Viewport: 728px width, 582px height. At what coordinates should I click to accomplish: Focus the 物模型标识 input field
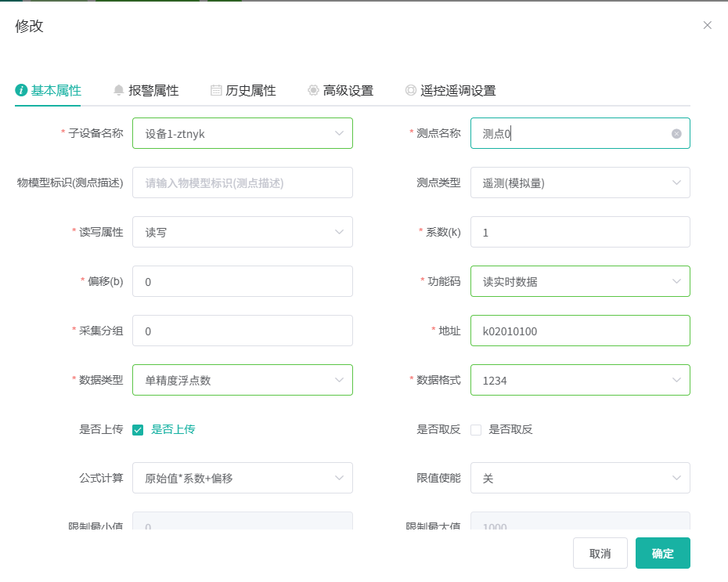point(242,183)
